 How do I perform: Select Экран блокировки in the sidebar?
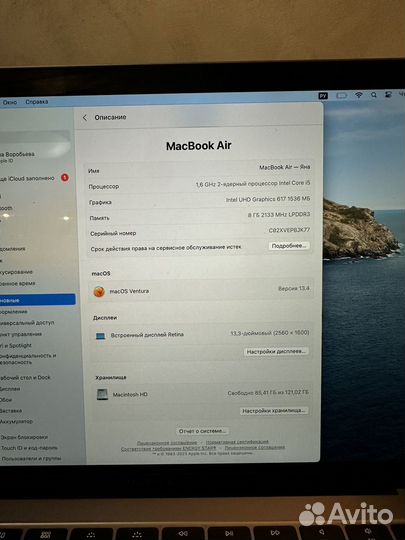[x=24, y=437]
